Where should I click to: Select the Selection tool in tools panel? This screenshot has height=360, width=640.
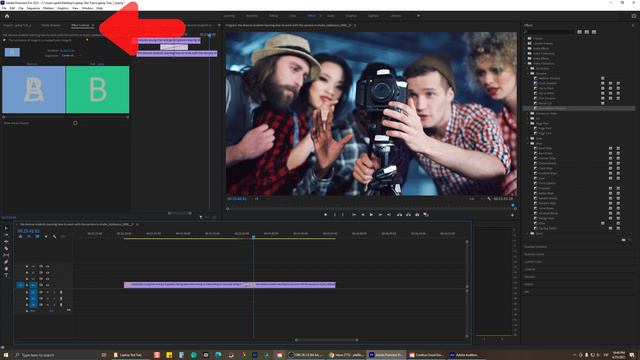coord(6,228)
